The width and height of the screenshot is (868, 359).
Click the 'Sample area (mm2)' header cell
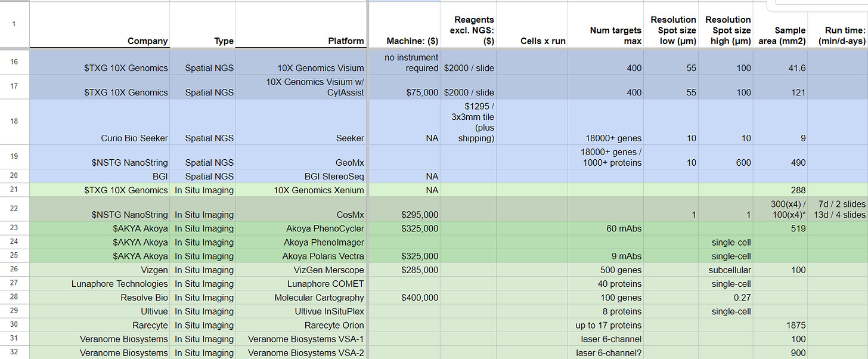(780, 25)
